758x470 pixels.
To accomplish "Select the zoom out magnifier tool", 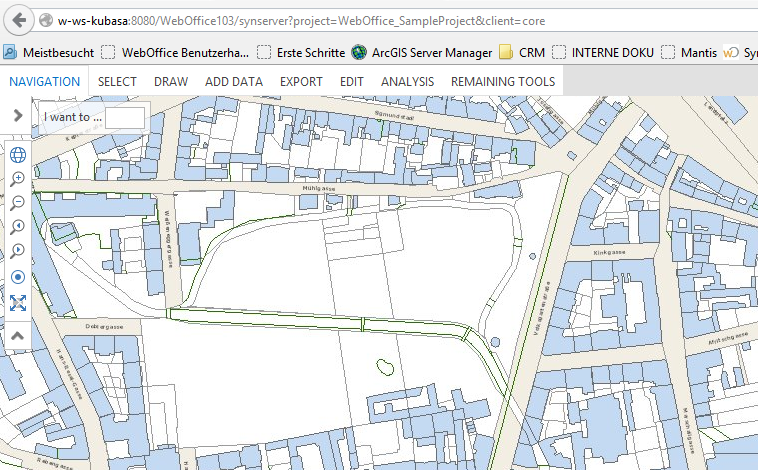I will click(x=17, y=203).
